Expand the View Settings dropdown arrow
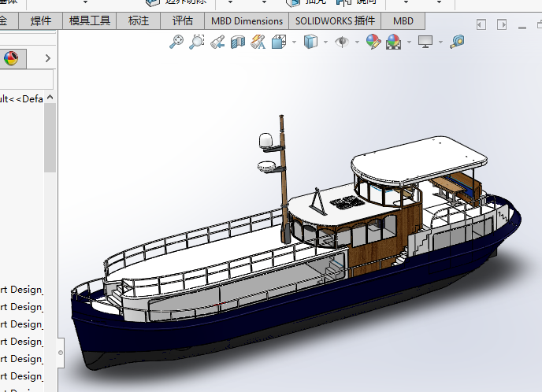 pos(440,43)
